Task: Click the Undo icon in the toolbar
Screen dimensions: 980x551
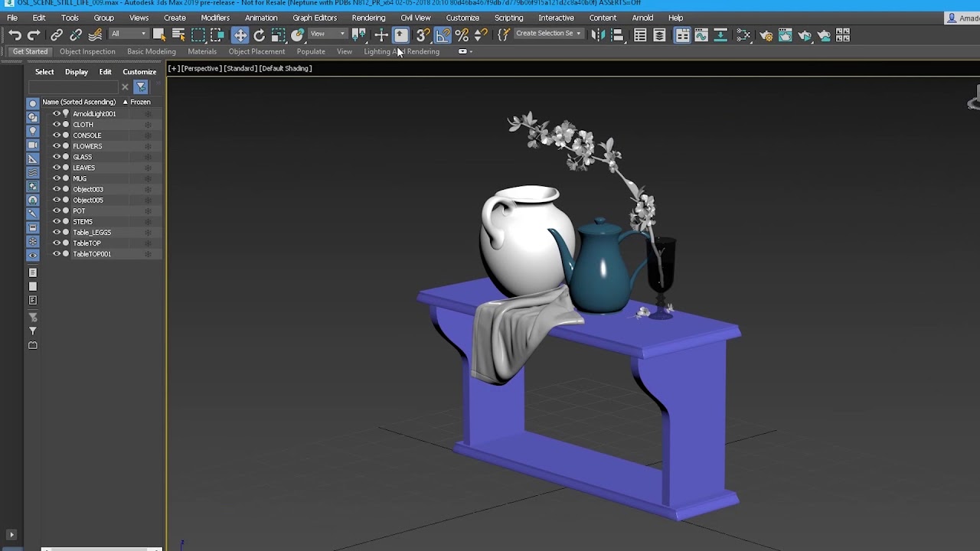Action: coord(14,35)
